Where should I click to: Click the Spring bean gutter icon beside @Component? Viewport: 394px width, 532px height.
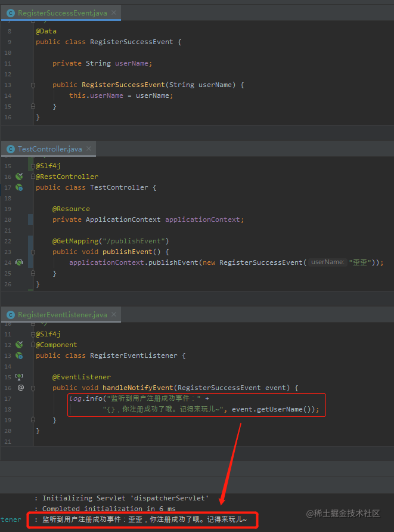click(19, 345)
